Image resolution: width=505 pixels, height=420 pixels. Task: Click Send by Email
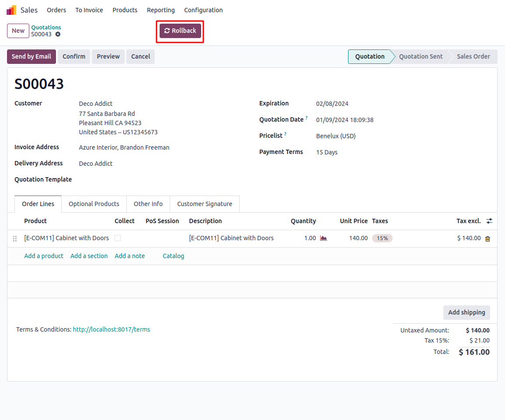click(x=31, y=56)
